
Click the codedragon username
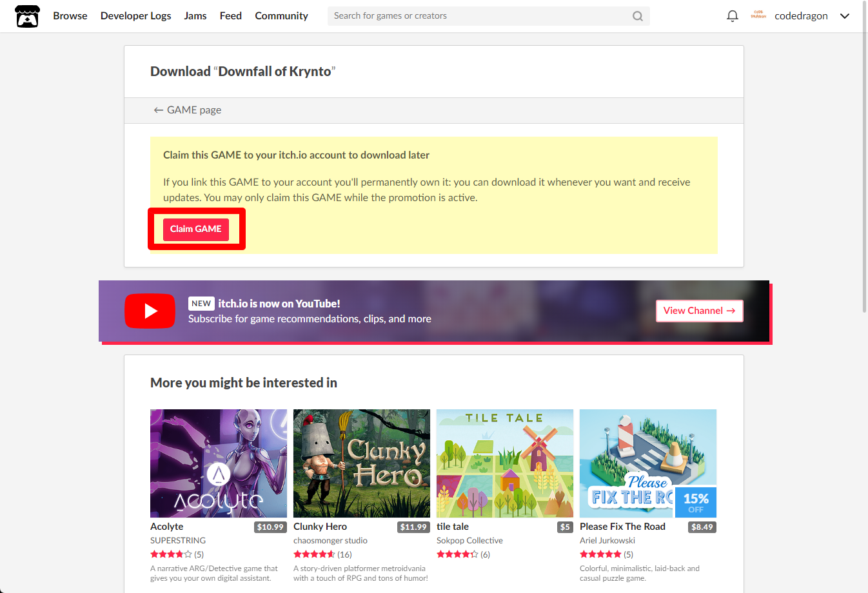coord(801,16)
